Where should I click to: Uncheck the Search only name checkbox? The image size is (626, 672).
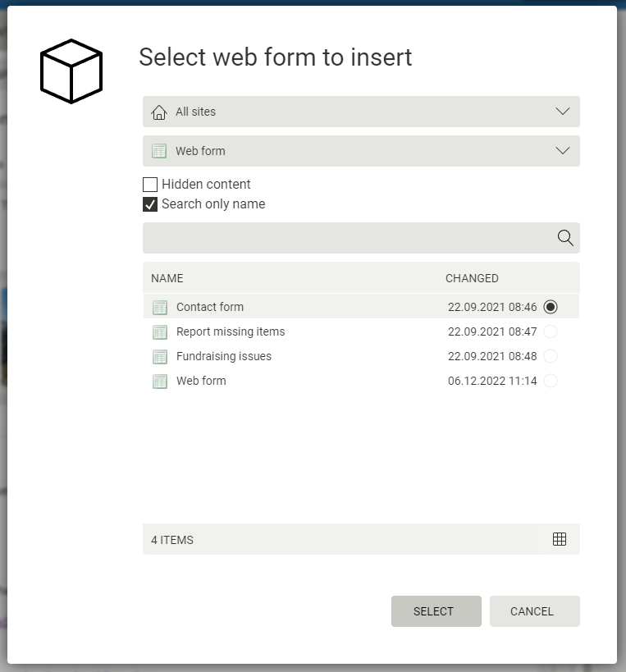pos(150,203)
